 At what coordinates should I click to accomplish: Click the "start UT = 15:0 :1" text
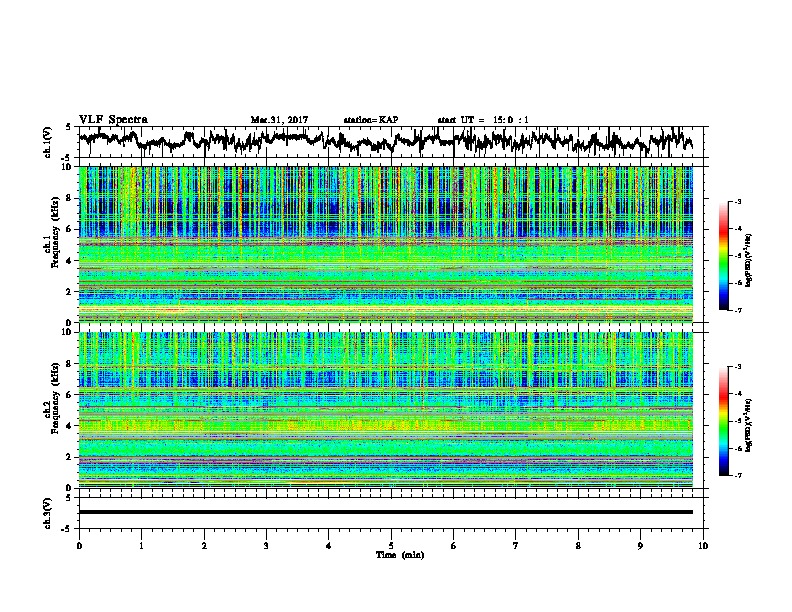tap(483, 120)
